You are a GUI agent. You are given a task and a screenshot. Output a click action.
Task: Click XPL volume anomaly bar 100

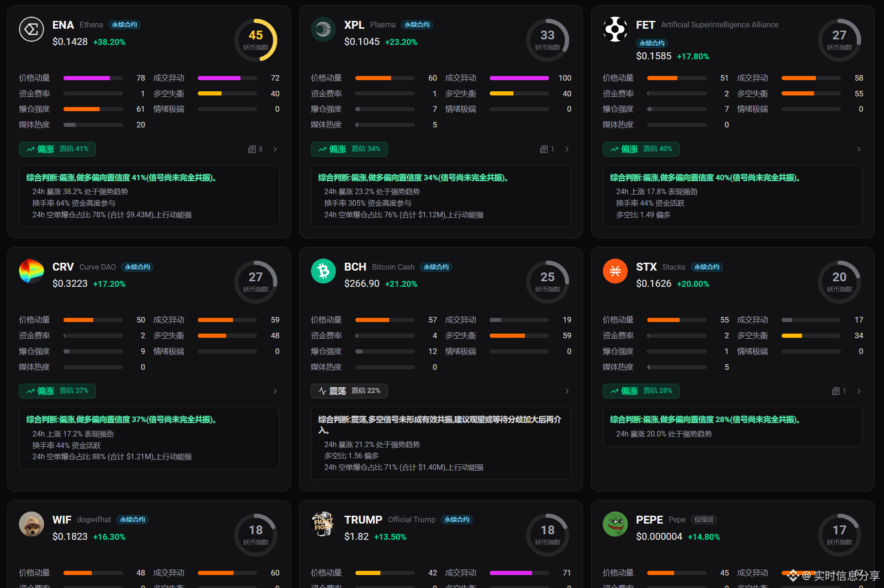pos(519,78)
